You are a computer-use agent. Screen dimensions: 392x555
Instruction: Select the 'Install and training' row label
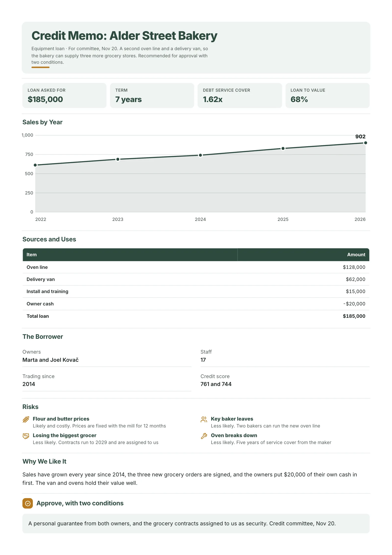47,291
